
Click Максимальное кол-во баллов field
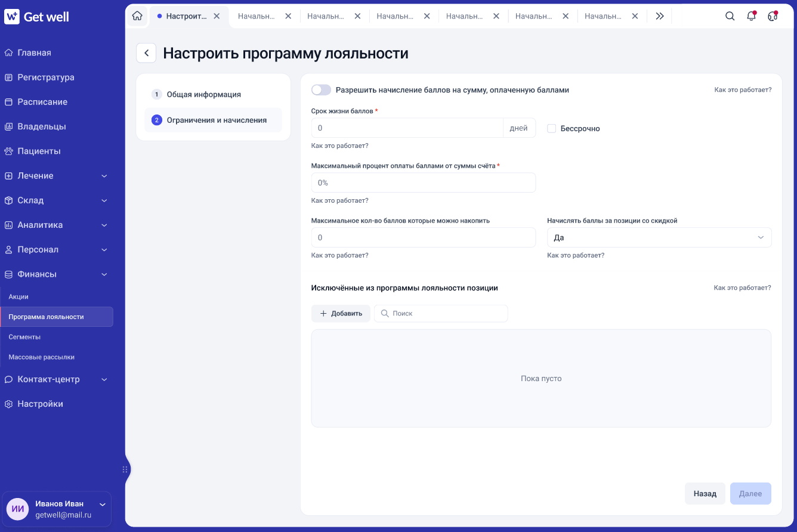coord(424,237)
